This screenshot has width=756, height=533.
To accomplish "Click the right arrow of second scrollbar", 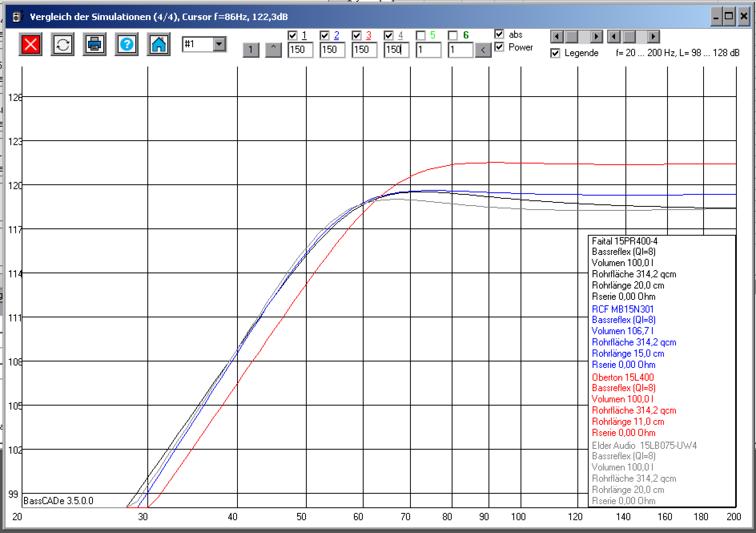I will click(653, 37).
